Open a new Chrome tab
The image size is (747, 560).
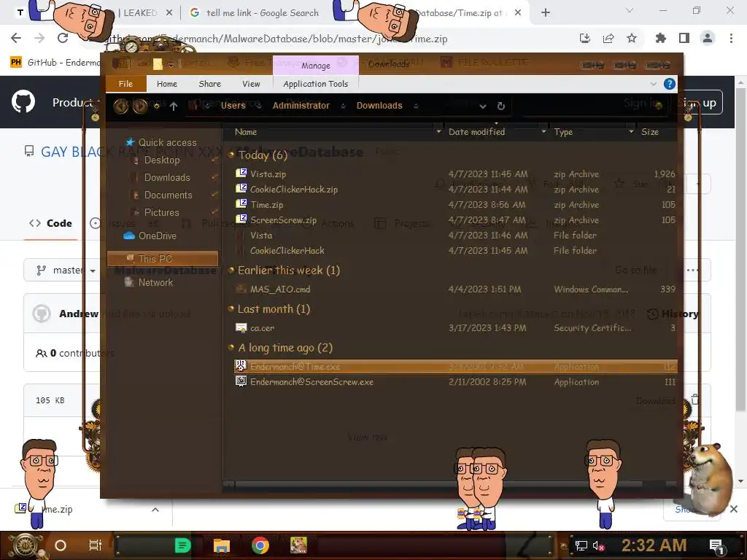[546, 13]
